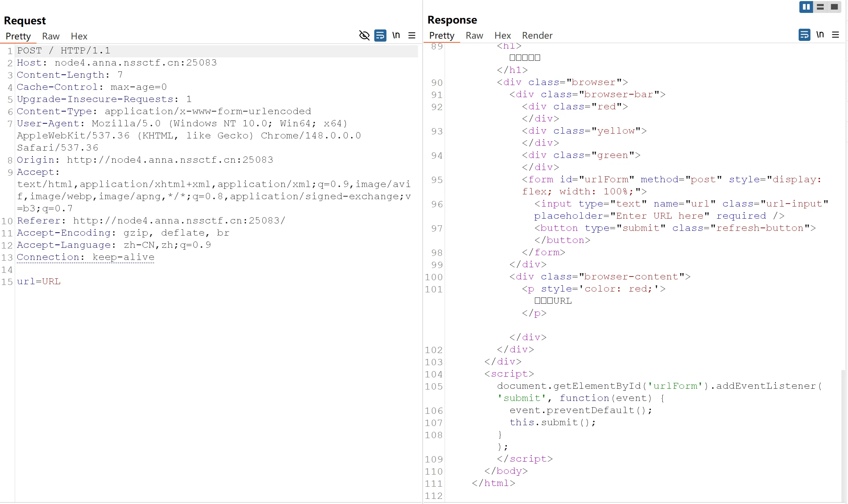Open Response Raw tab
The height and width of the screenshot is (504, 848).
pos(474,35)
